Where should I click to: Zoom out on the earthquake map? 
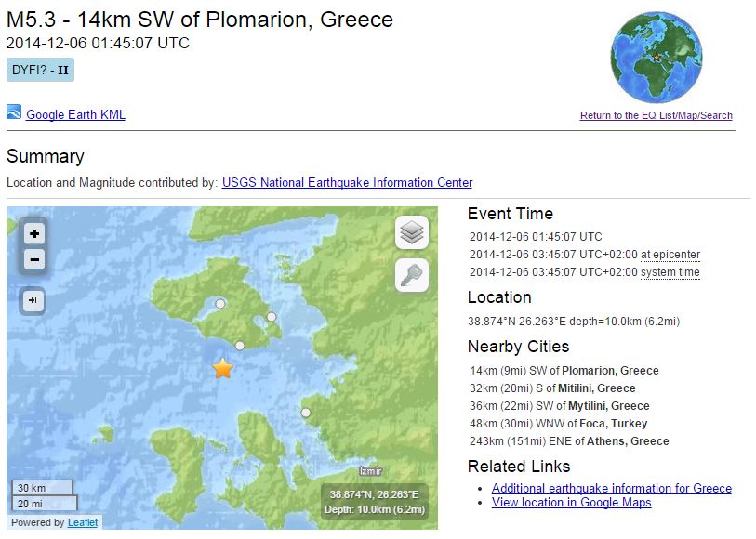[x=34, y=259]
